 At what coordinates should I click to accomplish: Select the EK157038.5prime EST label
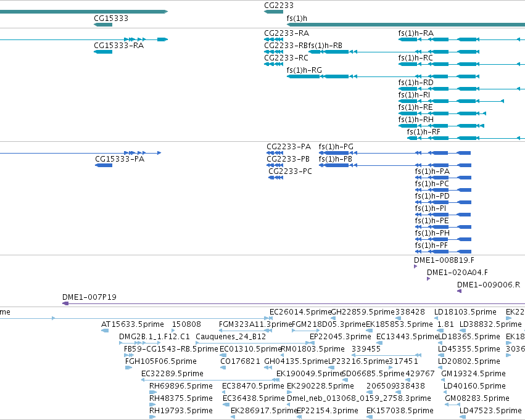point(400,411)
